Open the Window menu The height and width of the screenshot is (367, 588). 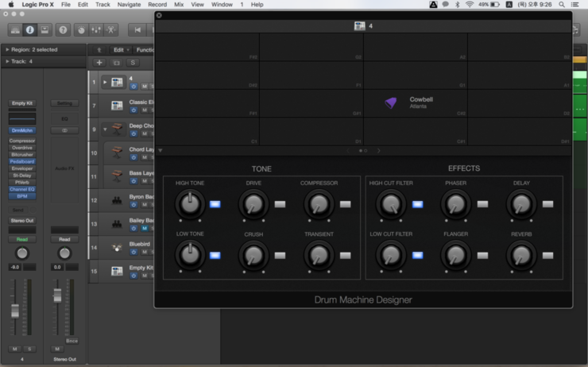pyautogui.click(x=222, y=5)
